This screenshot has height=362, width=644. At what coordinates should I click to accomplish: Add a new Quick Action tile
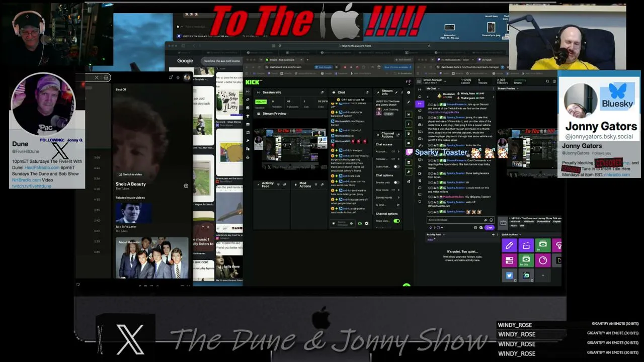point(543,276)
